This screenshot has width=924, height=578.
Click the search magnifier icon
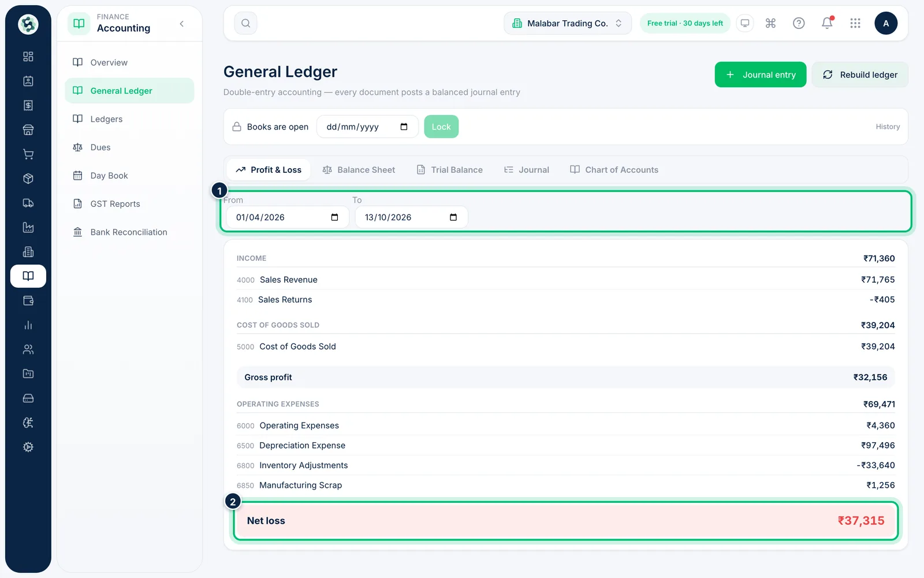(x=245, y=23)
